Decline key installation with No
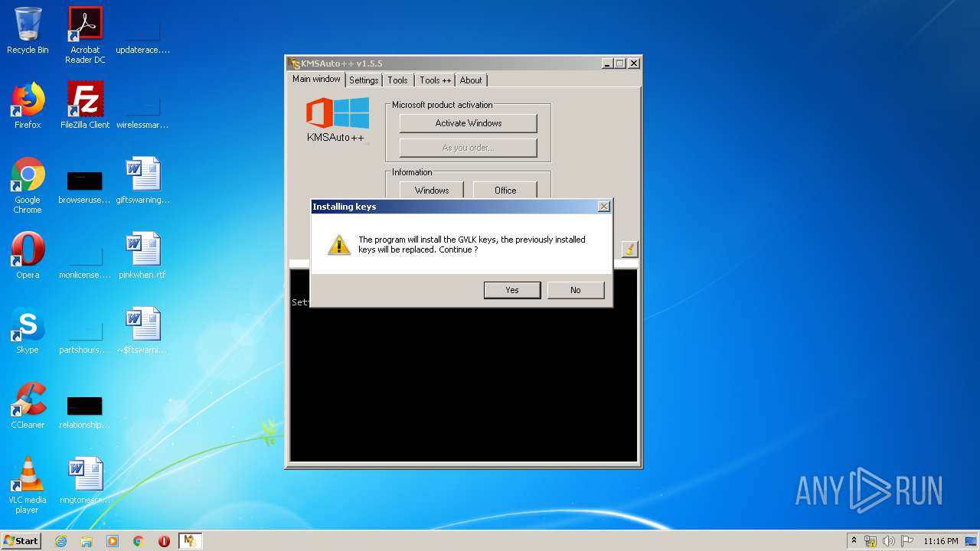980x551 pixels. tap(575, 290)
